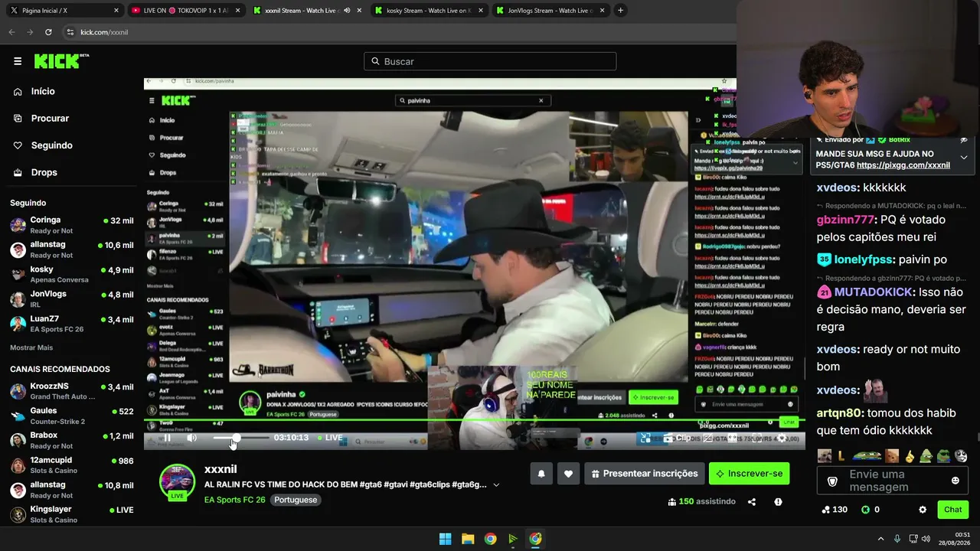
Task: Open the Kick hamburger menu
Action: [x=18, y=61]
